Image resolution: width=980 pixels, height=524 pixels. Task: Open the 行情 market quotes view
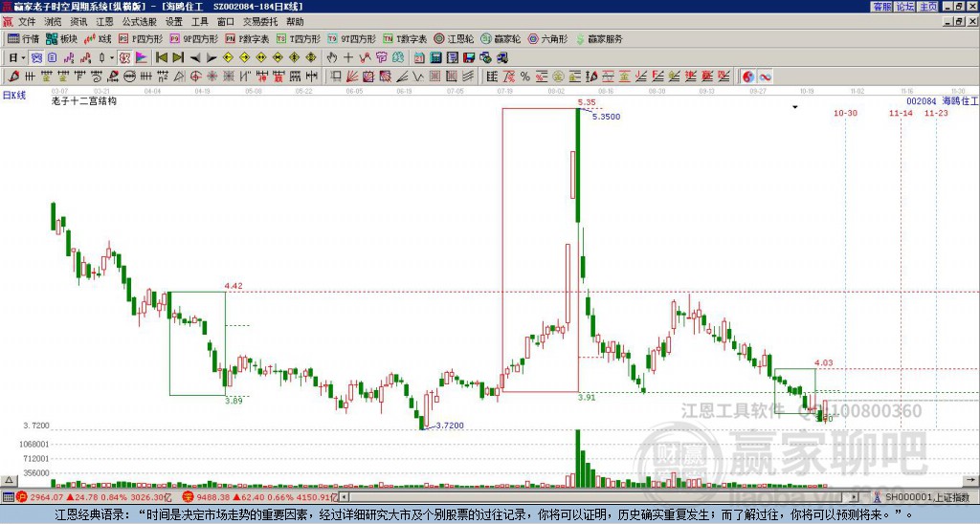23,38
